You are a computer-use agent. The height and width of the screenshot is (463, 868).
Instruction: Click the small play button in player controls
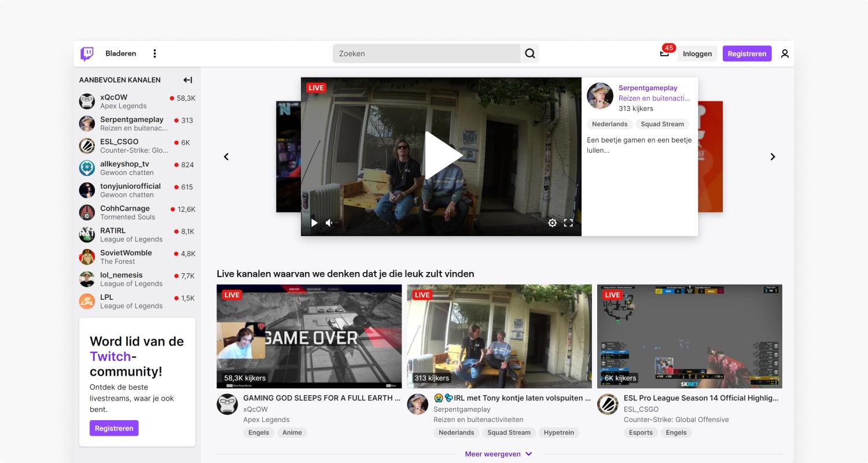314,223
